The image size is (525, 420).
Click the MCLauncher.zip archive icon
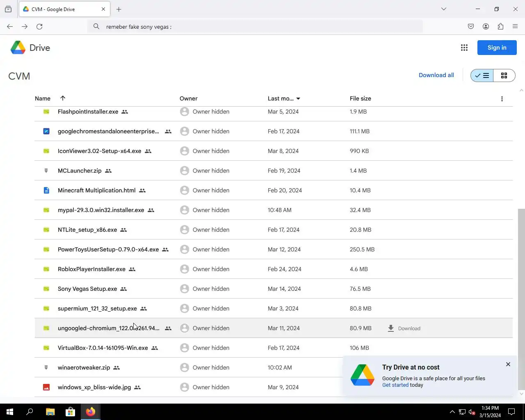click(x=46, y=171)
